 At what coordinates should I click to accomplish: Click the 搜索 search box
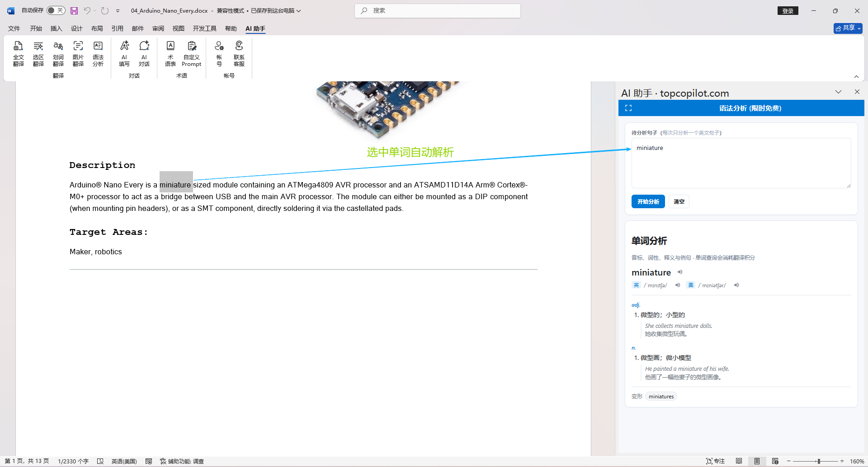[x=438, y=10]
